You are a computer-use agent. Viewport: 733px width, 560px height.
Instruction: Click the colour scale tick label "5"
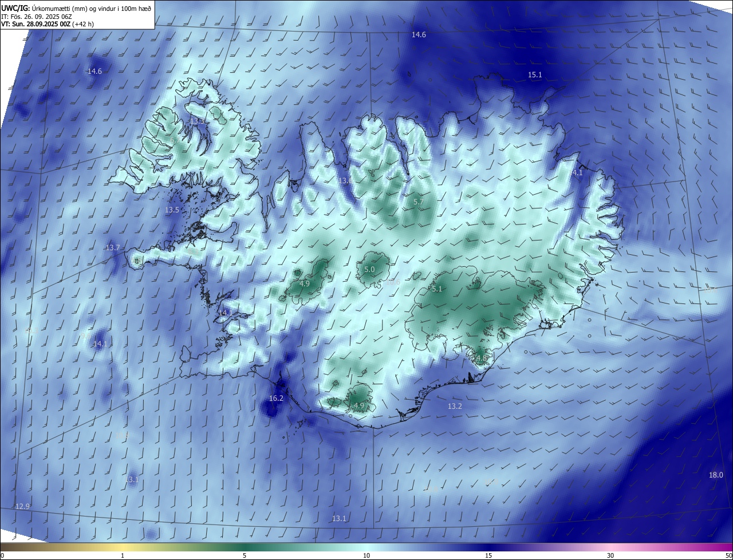click(x=245, y=555)
